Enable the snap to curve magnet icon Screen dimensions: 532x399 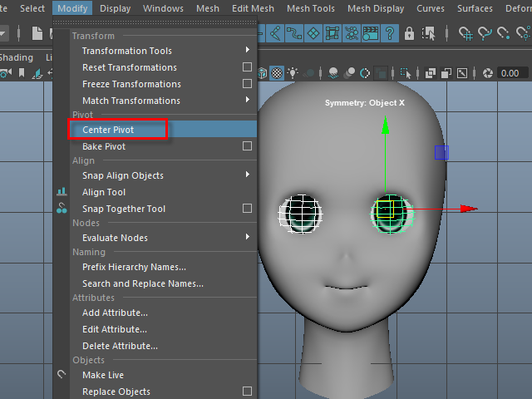[485, 33]
